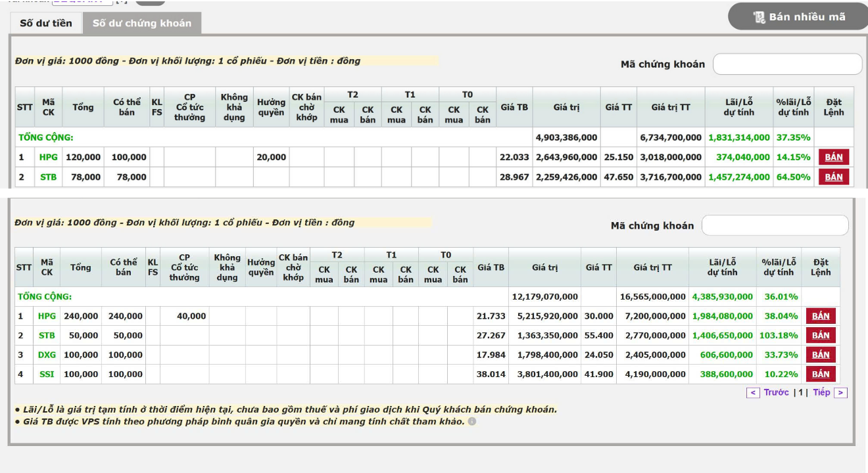Select the Số dư chứng khoán tab
Screen dimensions: 868x473
(x=142, y=23)
